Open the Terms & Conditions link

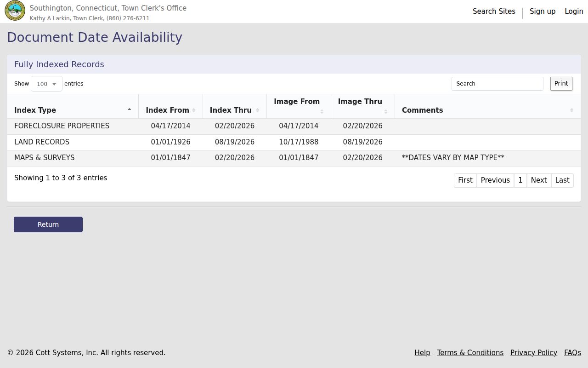470,353
